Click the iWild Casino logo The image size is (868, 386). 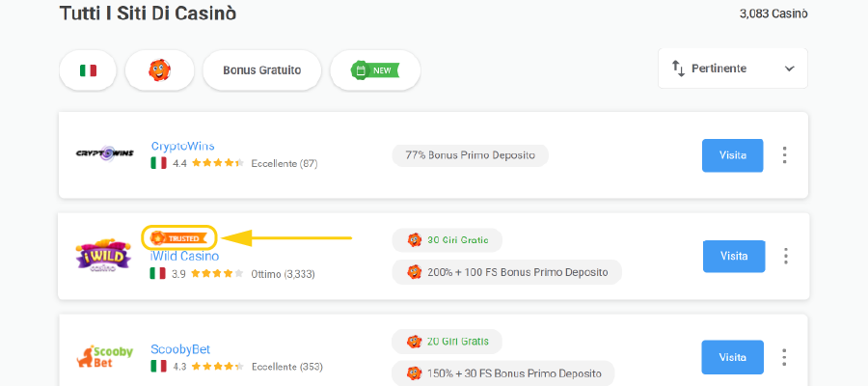[104, 256]
